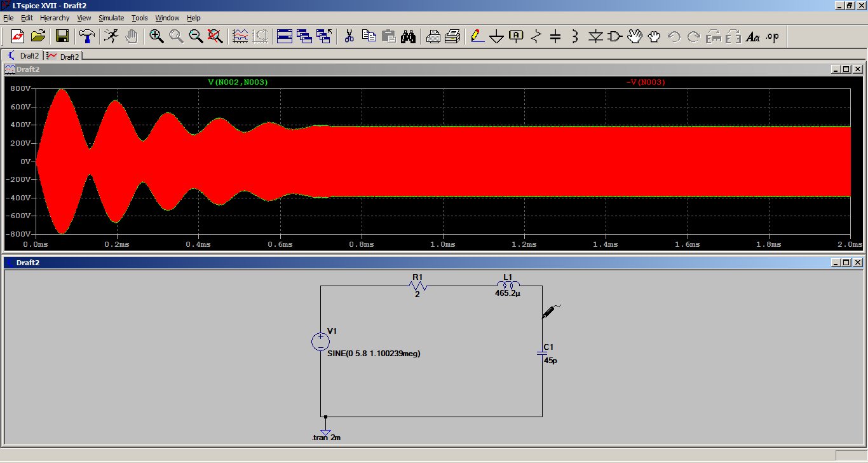The image size is (868, 463).
Task: Select the Drag closed hand tool
Action: click(x=654, y=36)
